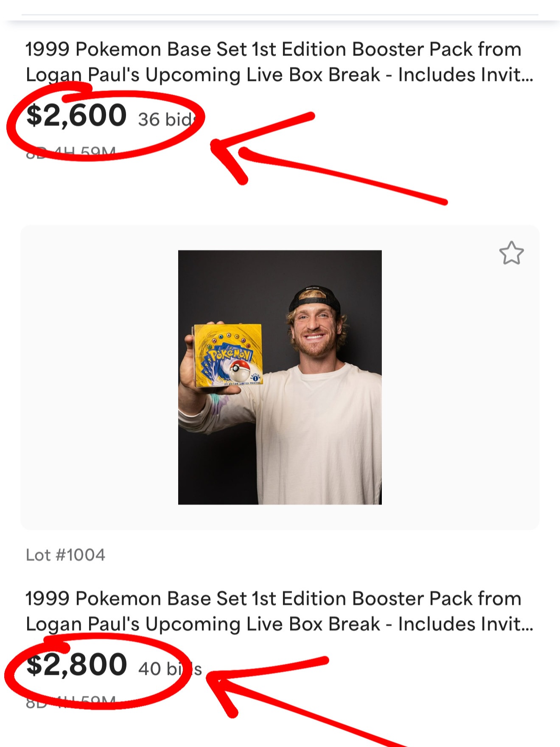This screenshot has width=560, height=747.
Task: Open the lot #1004 photo thumbnail
Action: coord(280,377)
